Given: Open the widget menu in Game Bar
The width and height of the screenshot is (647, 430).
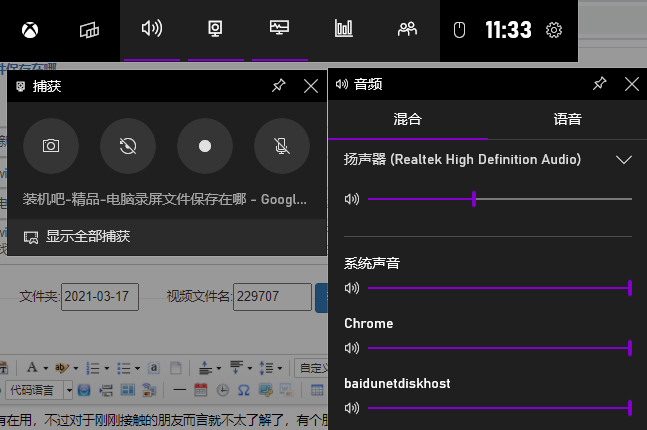Looking at the screenshot, I should (89, 30).
